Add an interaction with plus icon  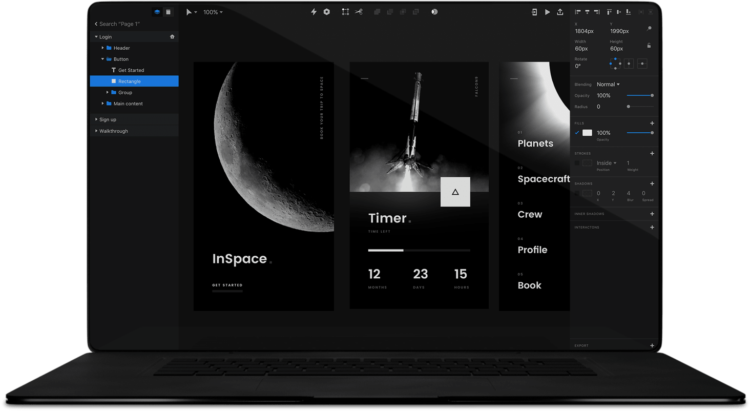click(x=652, y=227)
